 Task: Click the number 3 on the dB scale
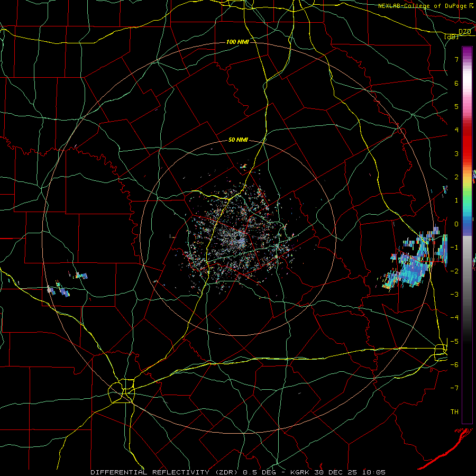[x=456, y=153]
